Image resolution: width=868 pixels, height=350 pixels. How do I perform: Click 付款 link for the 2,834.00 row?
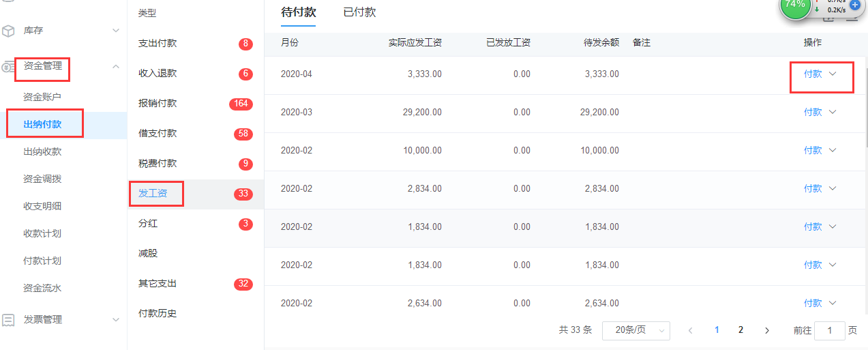click(813, 188)
